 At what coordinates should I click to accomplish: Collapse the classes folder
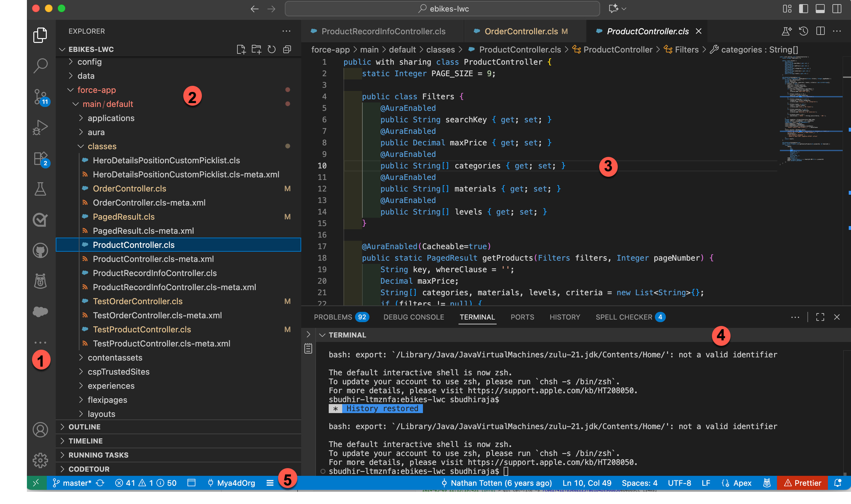tap(102, 146)
